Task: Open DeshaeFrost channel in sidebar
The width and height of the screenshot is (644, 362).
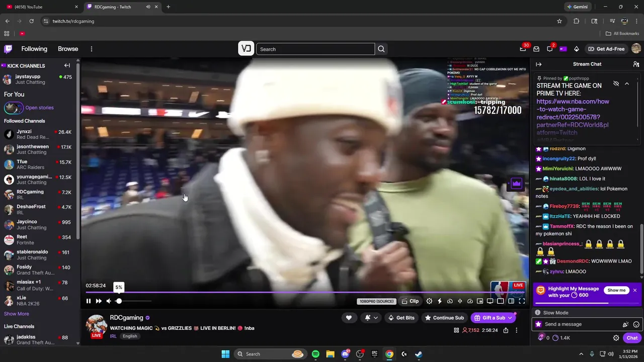Action: (x=39, y=209)
